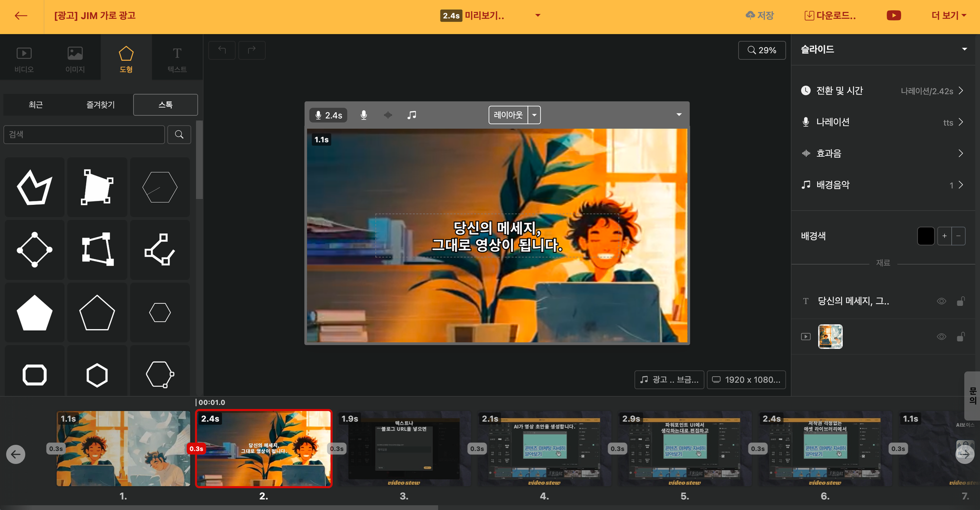The image size is (980, 510).
Task: Select the caption text on the canvas
Action: tap(497, 236)
